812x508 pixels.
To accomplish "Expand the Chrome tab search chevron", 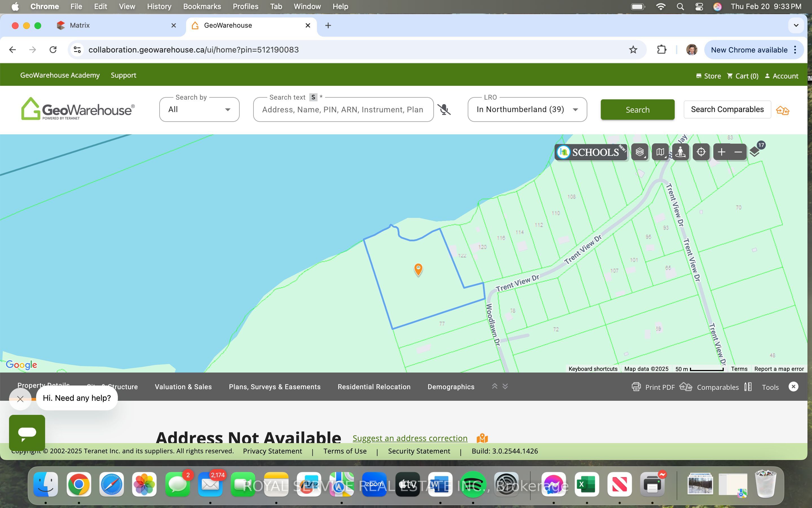I will [x=796, y=25].
